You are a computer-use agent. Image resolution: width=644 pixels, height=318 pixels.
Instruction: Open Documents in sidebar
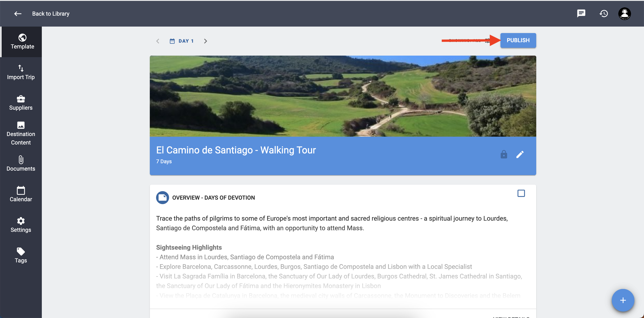21,164
